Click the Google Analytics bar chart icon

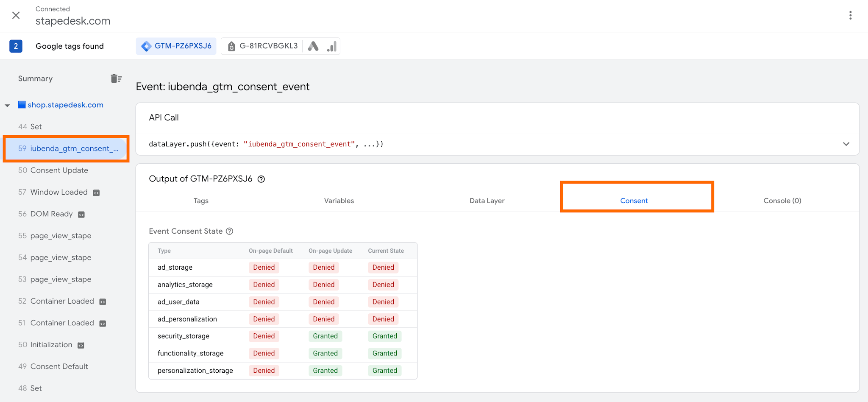pos(332,46)
